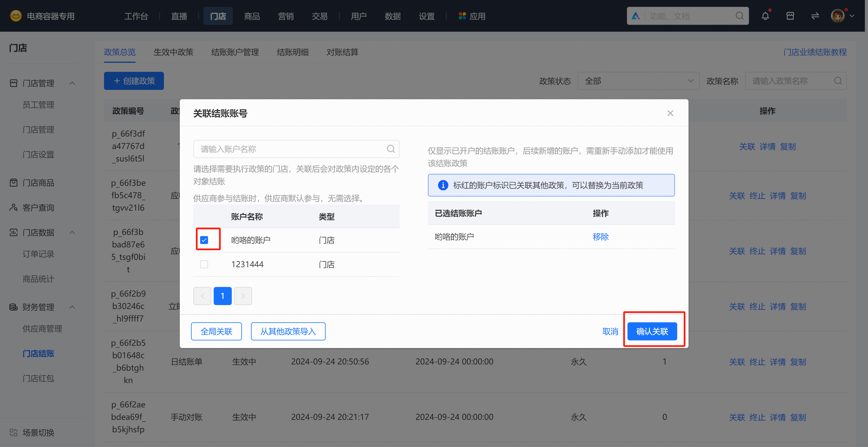Open the 政策状态 全部 dropdown
The image size is (868, 447).
coord(638,81)
